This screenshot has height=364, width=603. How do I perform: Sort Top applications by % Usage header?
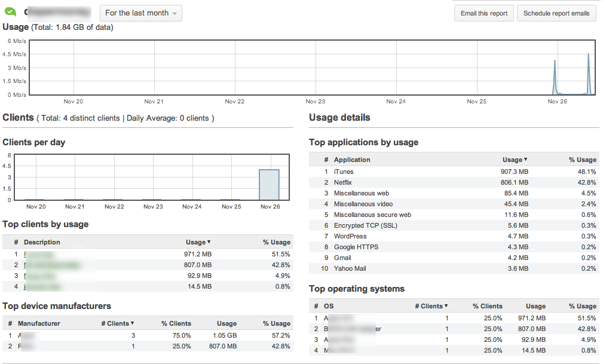tap(582, 160)
